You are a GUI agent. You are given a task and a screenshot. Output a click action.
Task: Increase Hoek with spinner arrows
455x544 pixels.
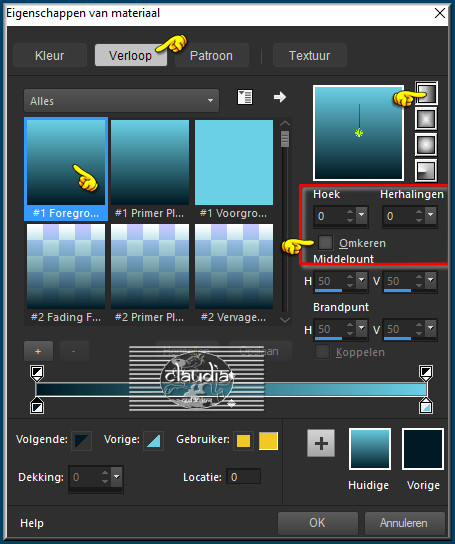[350, 212]
